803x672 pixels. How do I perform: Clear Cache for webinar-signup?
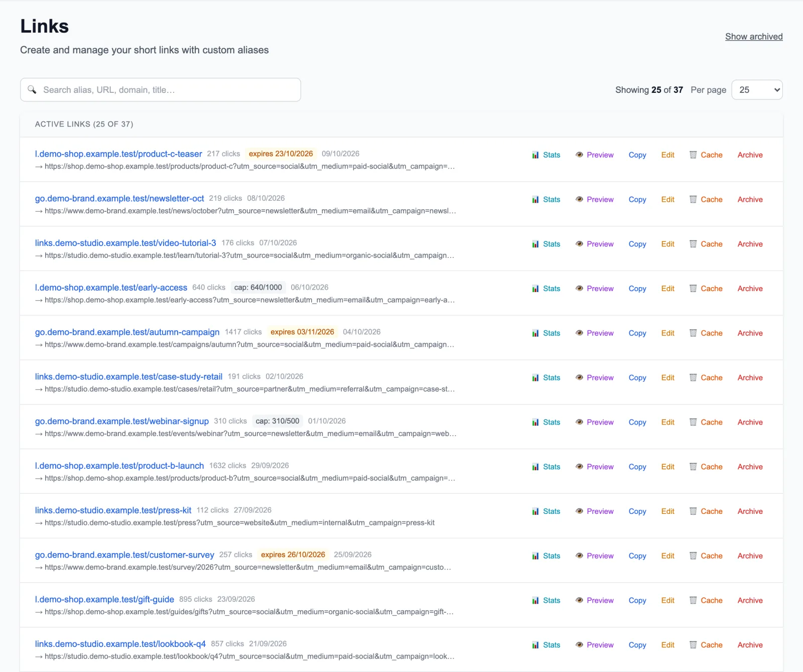706,423
